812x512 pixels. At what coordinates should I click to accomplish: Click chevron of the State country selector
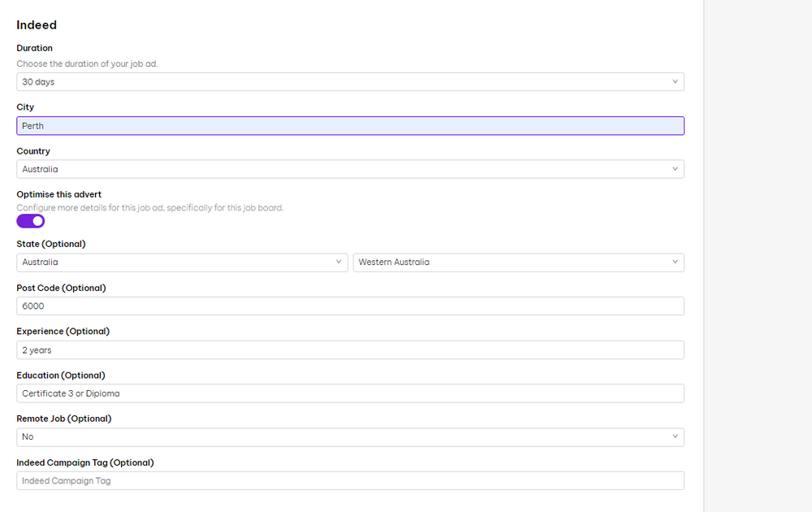pyautogui.click(x=338, y=263)
